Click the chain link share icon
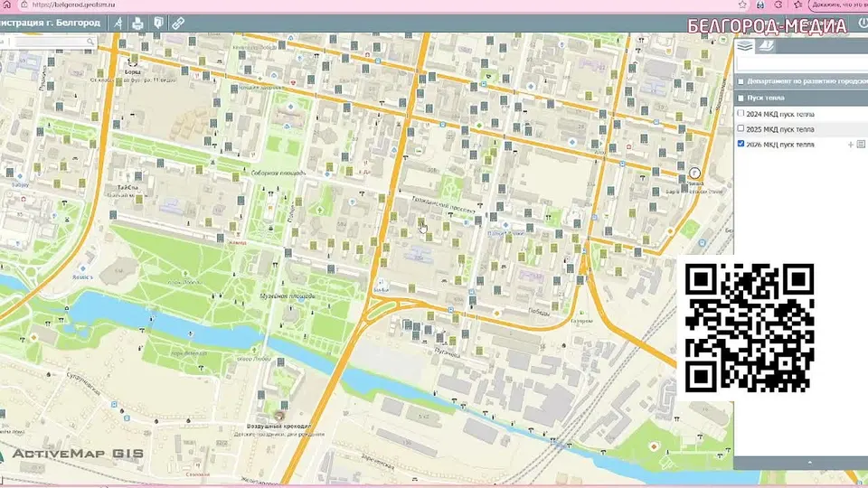This screenshot has width=868, height=488. (178, 23)
